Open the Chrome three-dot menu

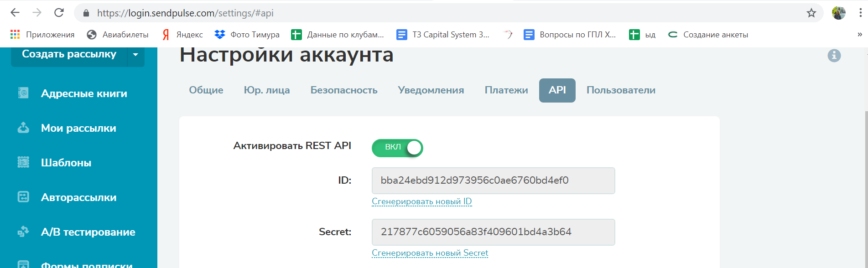pyautogui.click(x=860, y=13)
